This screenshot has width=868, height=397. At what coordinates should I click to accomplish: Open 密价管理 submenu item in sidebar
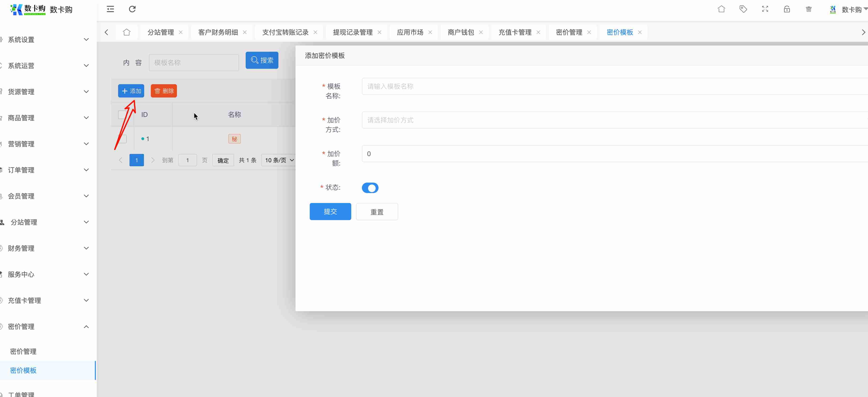[x=23, y=351]
